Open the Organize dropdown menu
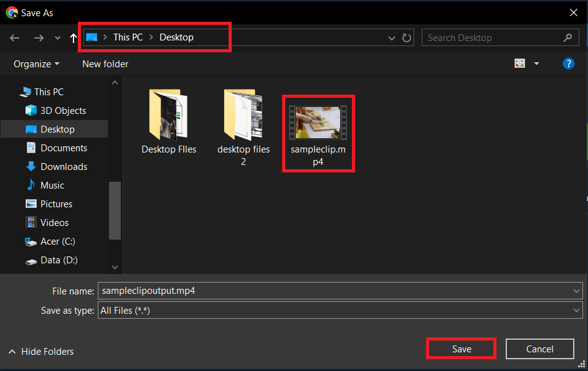This screenshot has height=371, width=588. (x=36, y=63)
